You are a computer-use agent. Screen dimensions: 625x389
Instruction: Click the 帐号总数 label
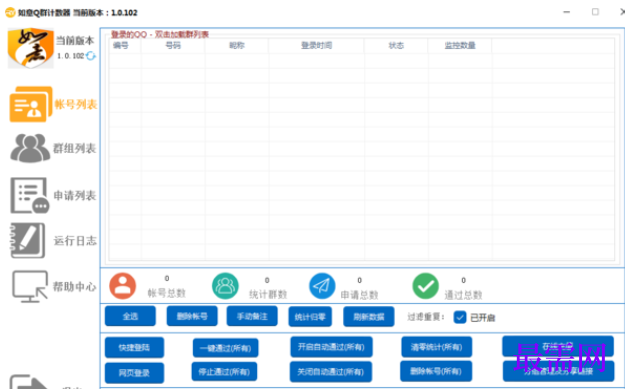click(167, 293)
